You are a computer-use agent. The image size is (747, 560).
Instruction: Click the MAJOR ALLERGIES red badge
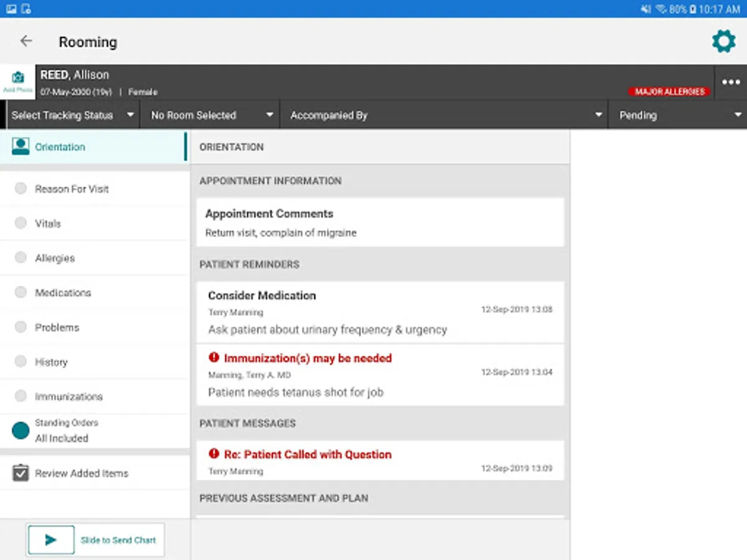(669, 91)
